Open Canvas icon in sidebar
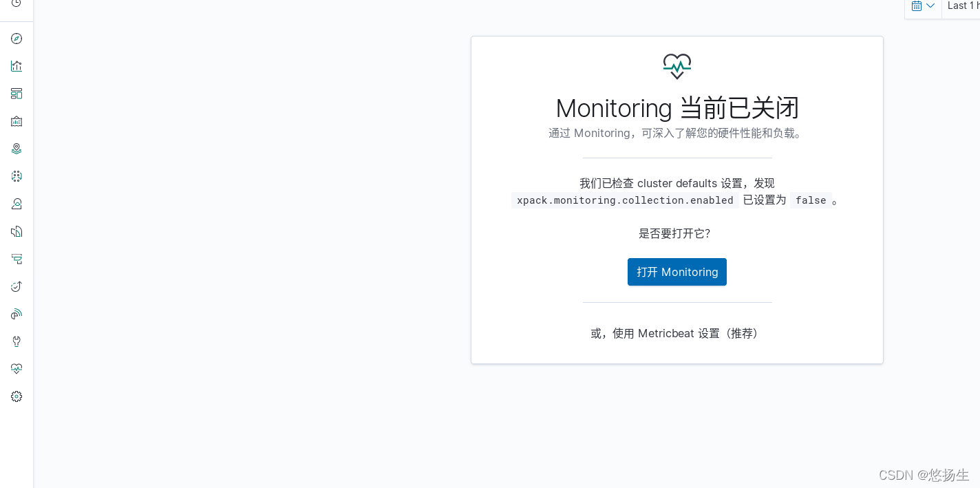The width and height of the screenshot is (980, 488). coord(17,121)
